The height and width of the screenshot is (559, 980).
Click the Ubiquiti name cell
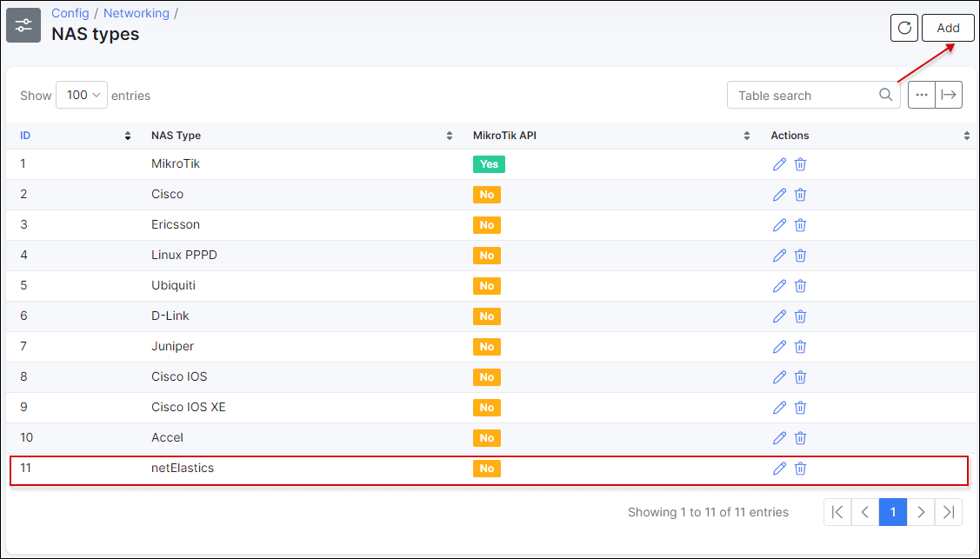click(173, 285)
